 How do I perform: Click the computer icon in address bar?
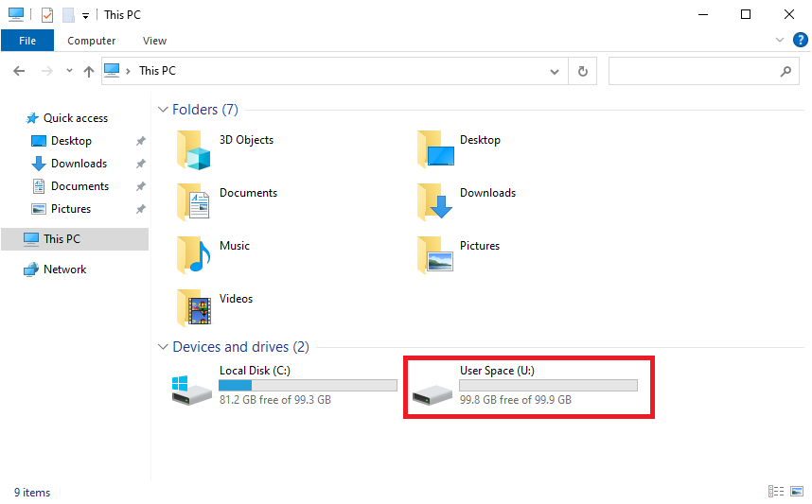tap(112, 70)
